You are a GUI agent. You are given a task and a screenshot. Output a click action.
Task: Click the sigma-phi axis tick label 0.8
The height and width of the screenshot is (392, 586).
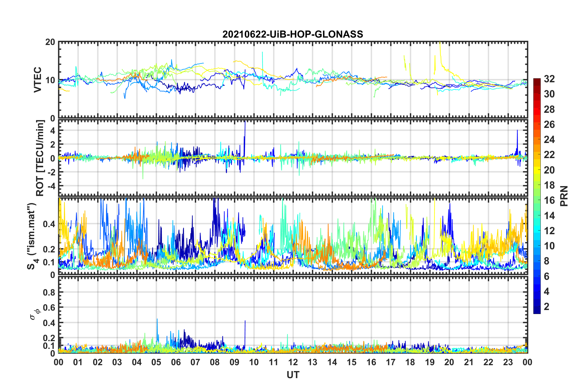pyautogui.click(x=49, y=292)
